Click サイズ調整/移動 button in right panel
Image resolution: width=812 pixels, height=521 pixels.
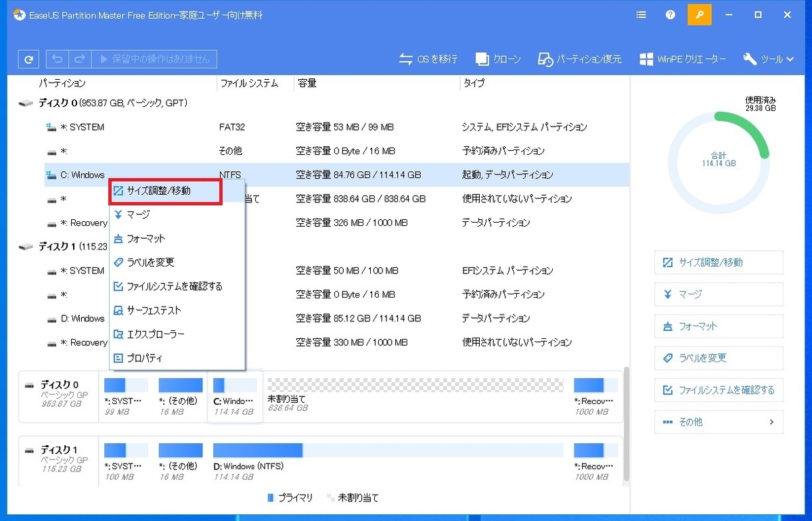pos(719,263)
